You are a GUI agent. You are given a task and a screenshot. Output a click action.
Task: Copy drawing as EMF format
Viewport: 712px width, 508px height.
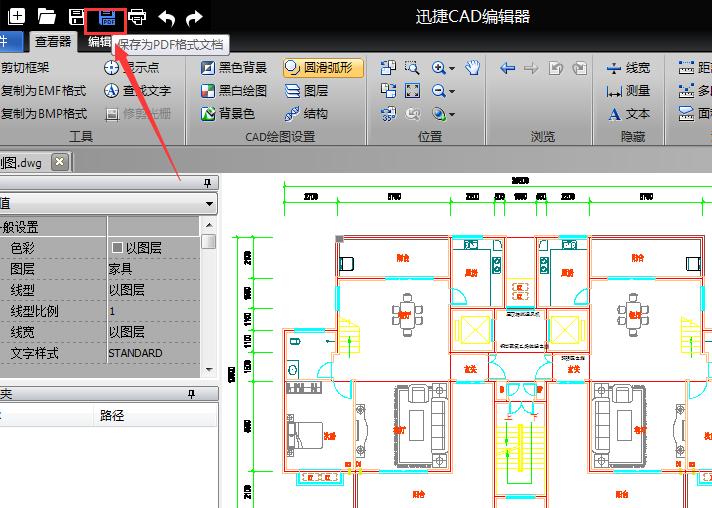tap(43, 90)
